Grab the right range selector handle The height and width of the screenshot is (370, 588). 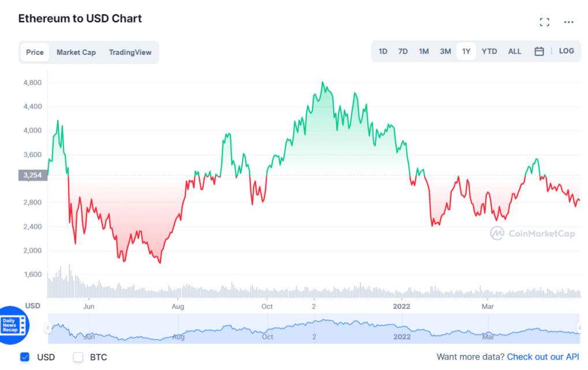tap(579, 328)
